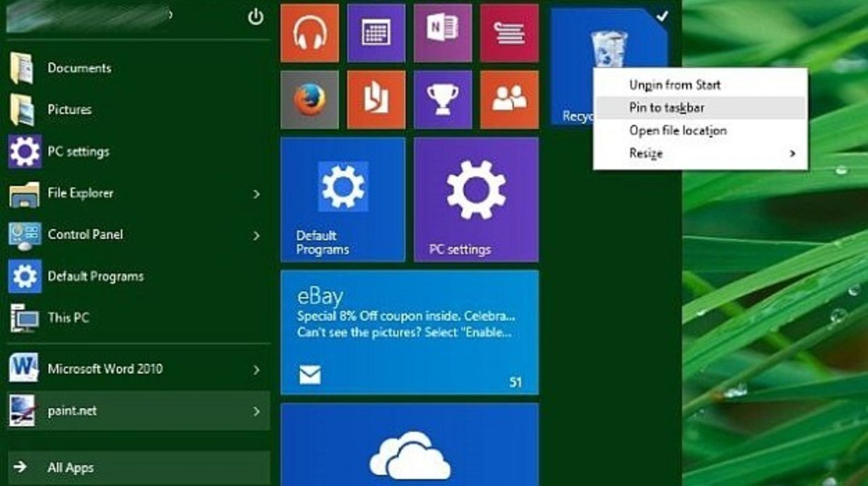
Task: Open the red Reading List tile
Action: pyautogui.click(x=509, y=33)
